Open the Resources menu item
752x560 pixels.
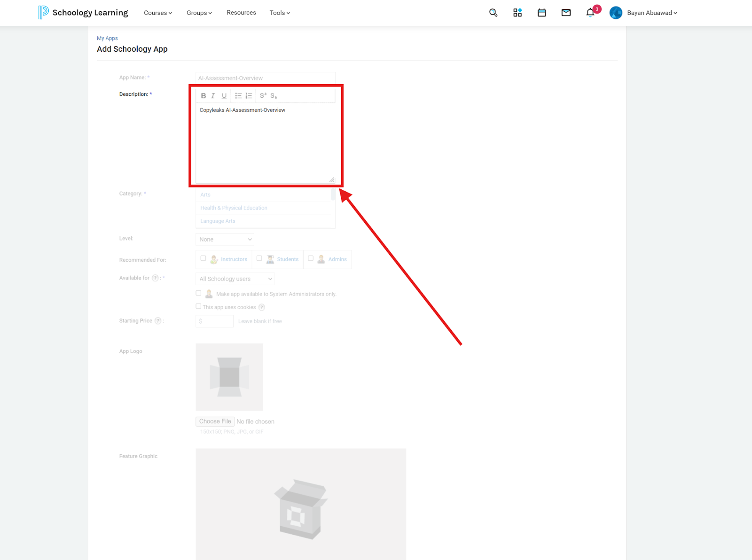241,13
